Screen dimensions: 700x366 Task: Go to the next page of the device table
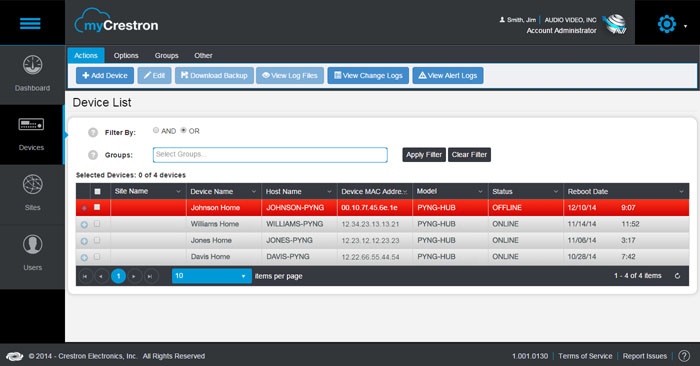point(134,276)
